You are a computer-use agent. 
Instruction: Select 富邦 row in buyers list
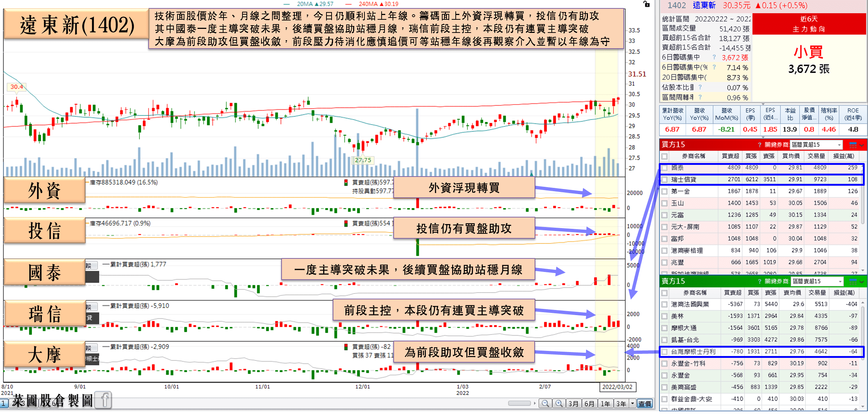pyautogui.click(x=760, y=239)
